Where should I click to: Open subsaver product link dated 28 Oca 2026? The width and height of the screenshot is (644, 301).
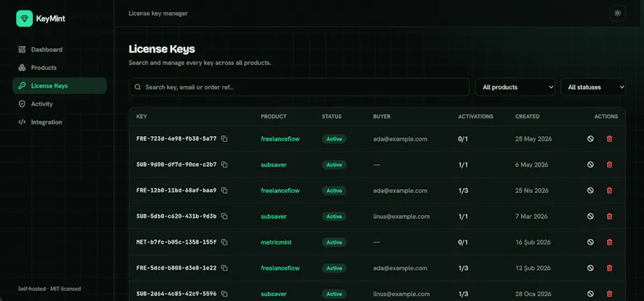pos(274,294)
